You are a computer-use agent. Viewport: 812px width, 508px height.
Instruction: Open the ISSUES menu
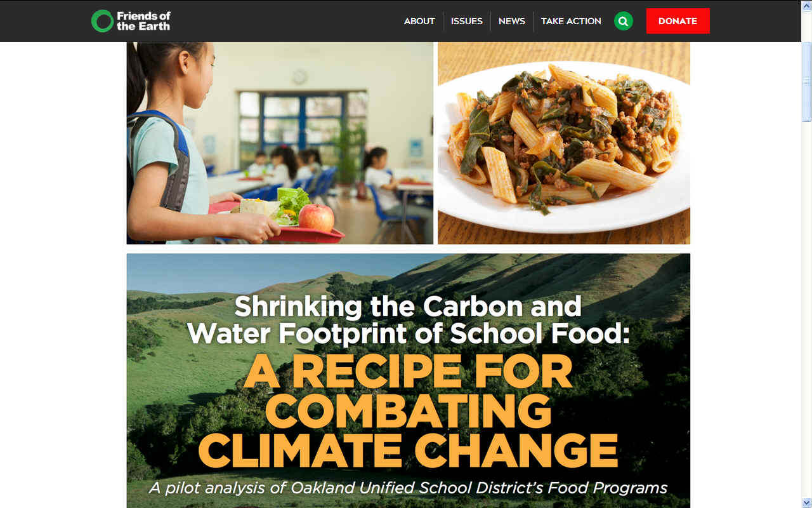coord(467,21)
